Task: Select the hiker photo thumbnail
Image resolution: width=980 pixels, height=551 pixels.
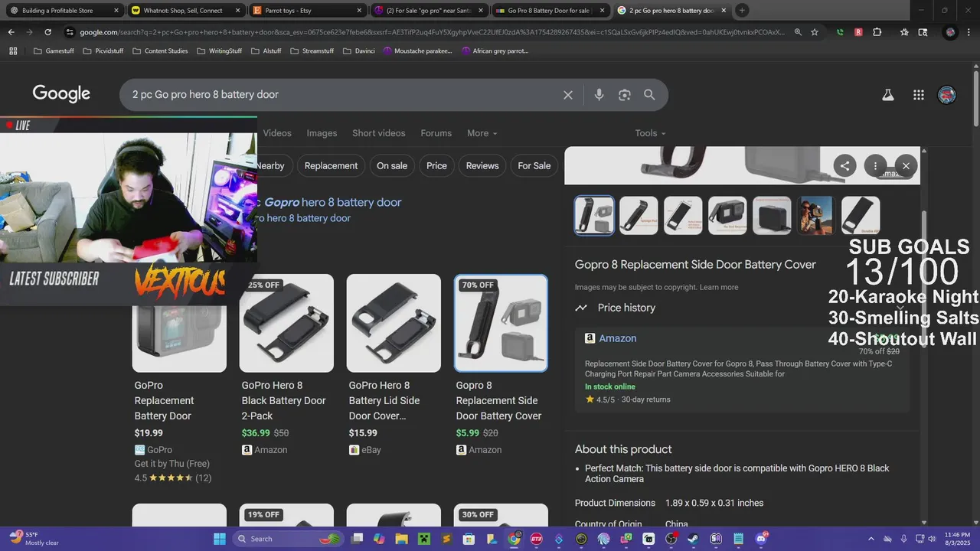Action: tap(816, 215)
